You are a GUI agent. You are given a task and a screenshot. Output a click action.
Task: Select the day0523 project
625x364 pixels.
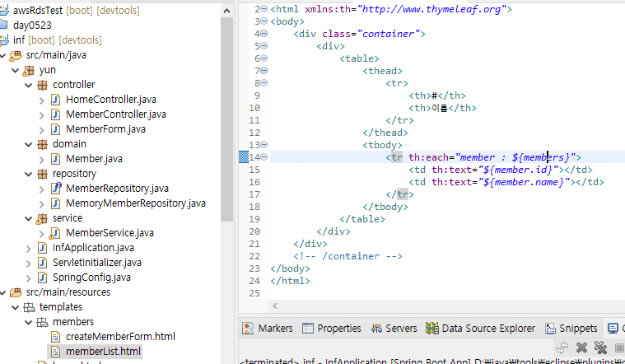(x=32, y=25)
